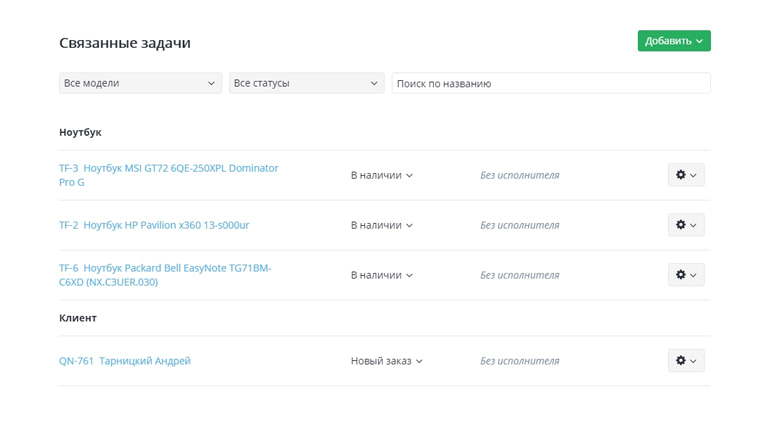Open QN-761 Тарницкий Андрей client link

[x=125, y=361]
